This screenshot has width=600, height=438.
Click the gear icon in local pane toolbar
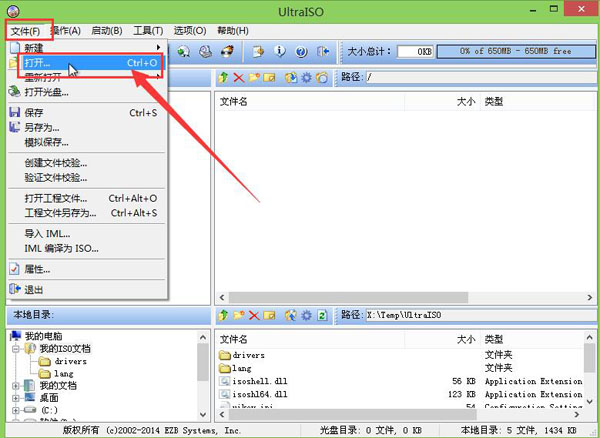tap(307, 315)
